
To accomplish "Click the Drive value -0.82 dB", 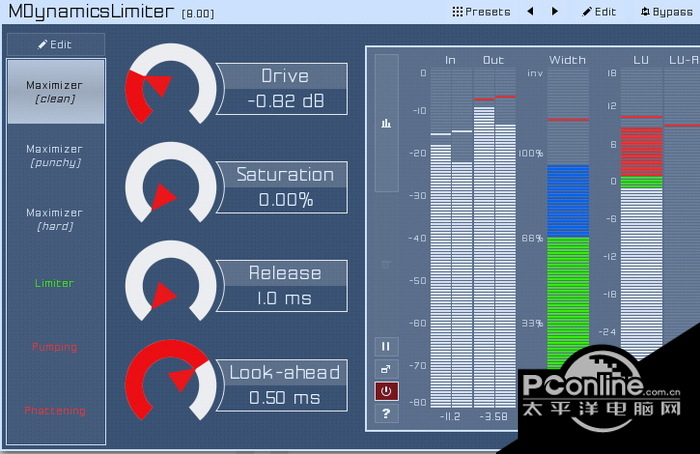I will 286,101.
